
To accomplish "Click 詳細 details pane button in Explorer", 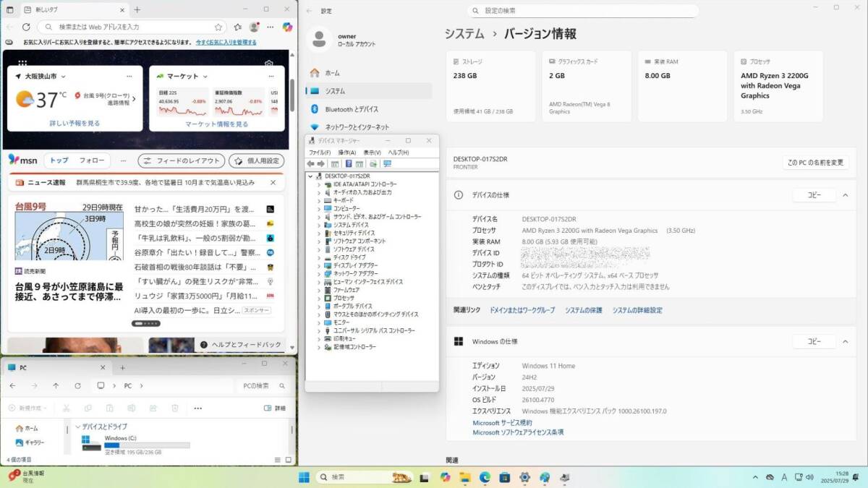I will [x=276, y=408].
